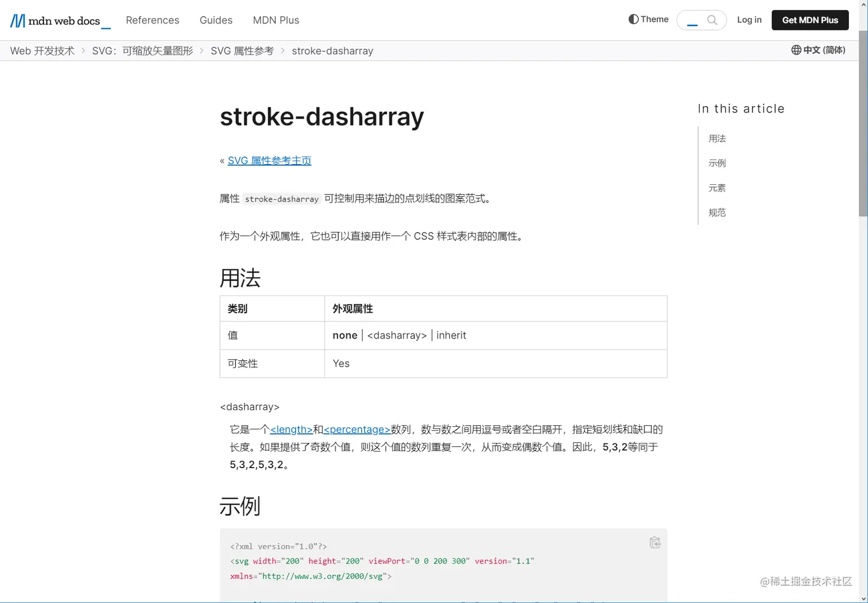
Task: Navigate to Web 开发技术 breadcrumb
Action: click(41, 50)
